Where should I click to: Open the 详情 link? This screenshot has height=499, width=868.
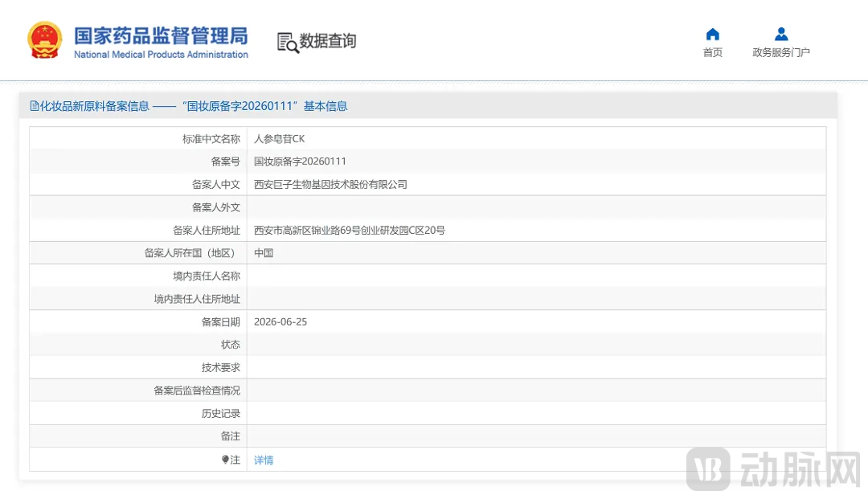tap(264, 460)
